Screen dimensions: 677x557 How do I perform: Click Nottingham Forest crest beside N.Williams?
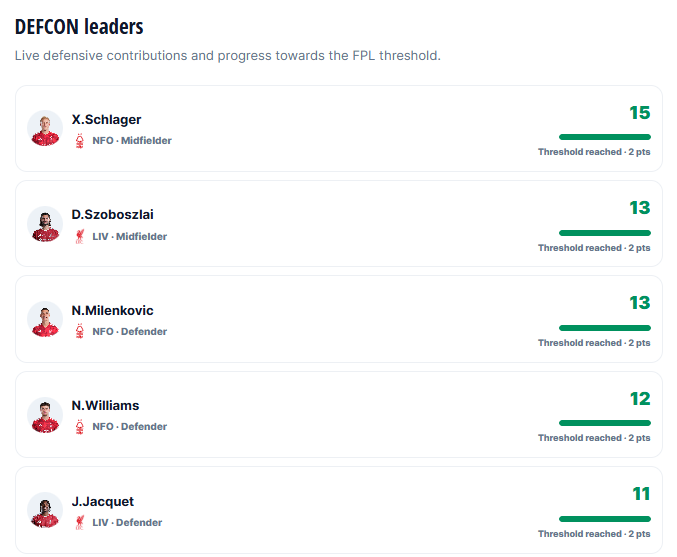point(79,427)
